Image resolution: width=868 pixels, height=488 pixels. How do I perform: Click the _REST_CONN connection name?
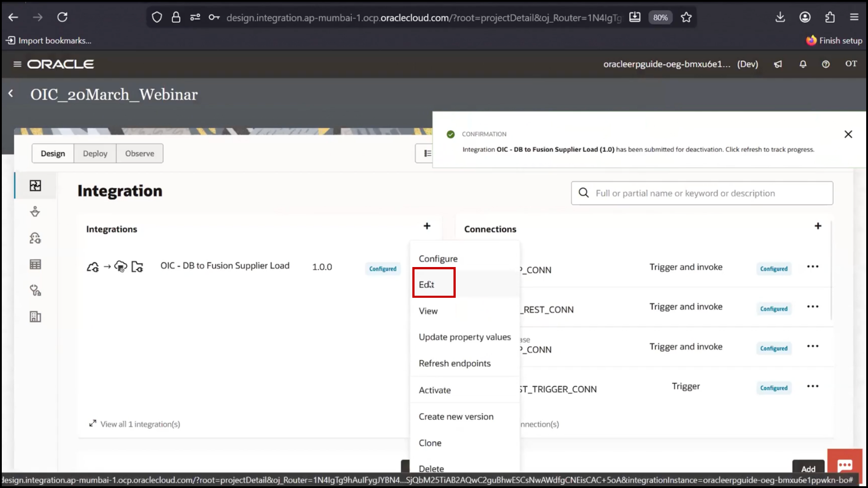(547, 310)
